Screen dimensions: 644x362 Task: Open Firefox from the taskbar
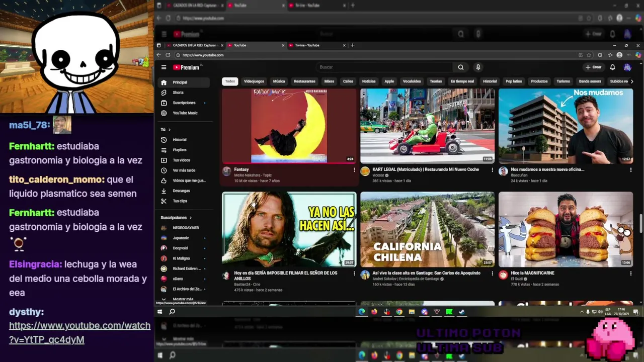tap(374, 312)
